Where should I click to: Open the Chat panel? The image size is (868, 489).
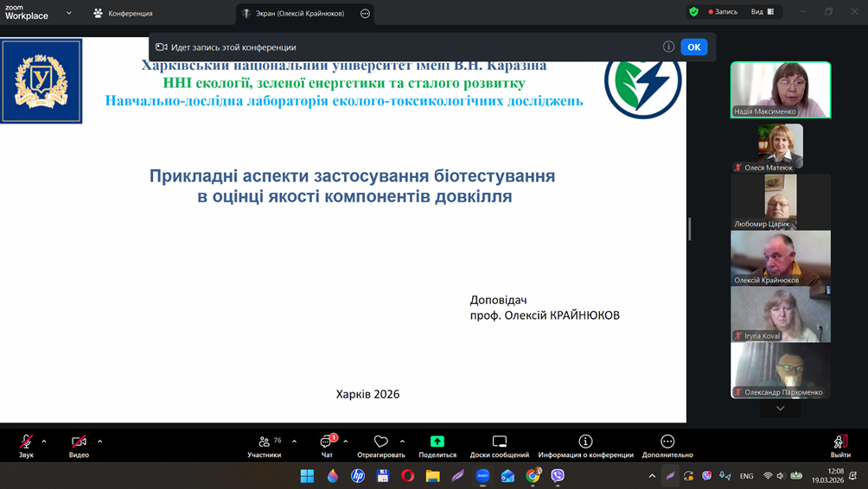327,441
